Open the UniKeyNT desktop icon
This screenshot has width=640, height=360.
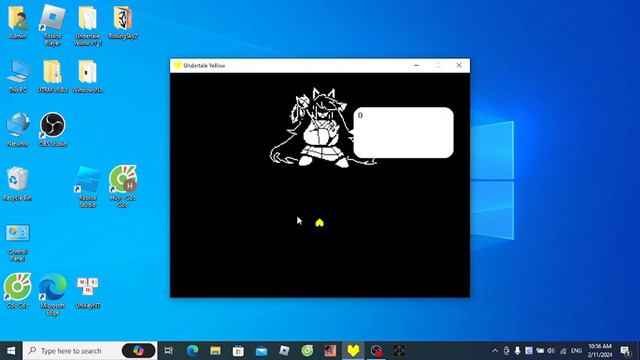point(88,292)
